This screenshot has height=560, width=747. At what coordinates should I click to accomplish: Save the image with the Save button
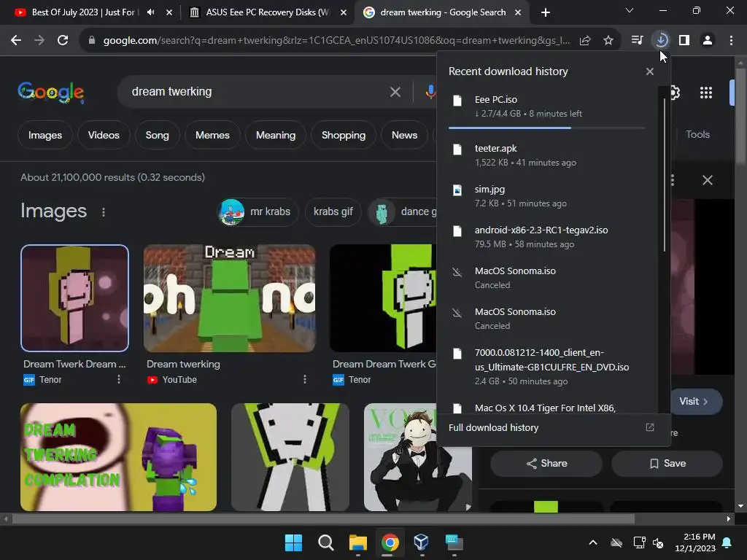(x=667, y=463)
